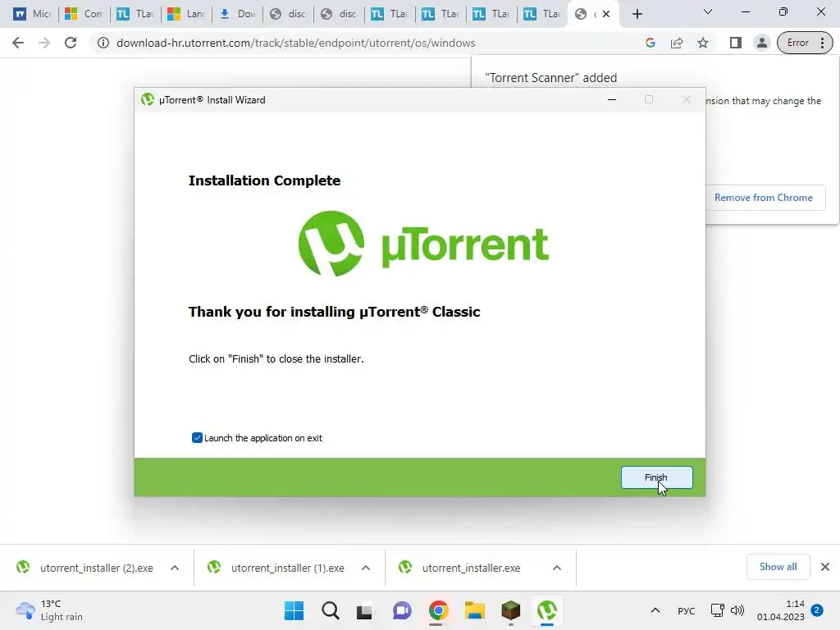Switch РУС input language
The height and width of the screenshot is (630, 840).
(687, 610)
